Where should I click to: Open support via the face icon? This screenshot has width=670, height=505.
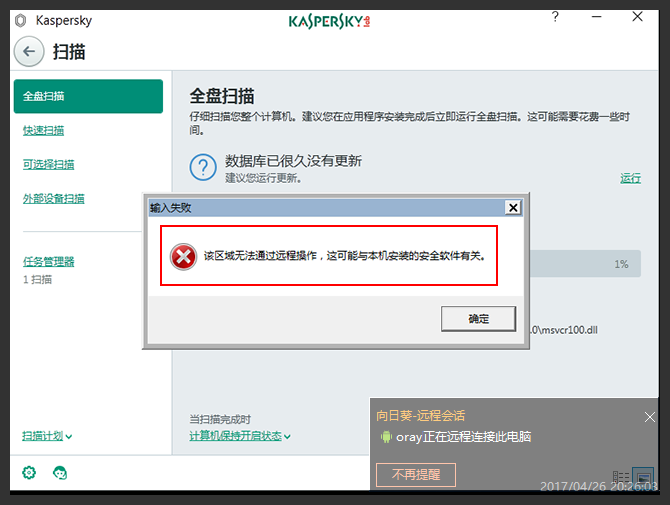point(60,473)
